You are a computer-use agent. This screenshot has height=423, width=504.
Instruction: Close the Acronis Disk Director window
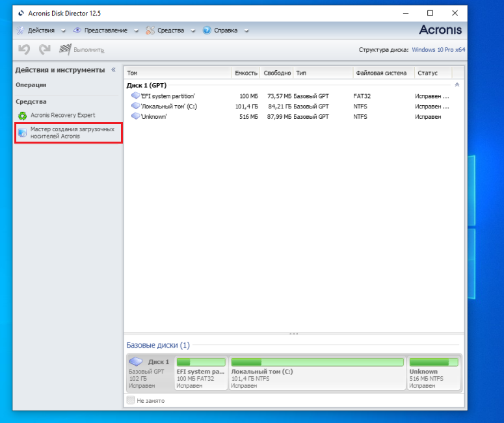455,13
